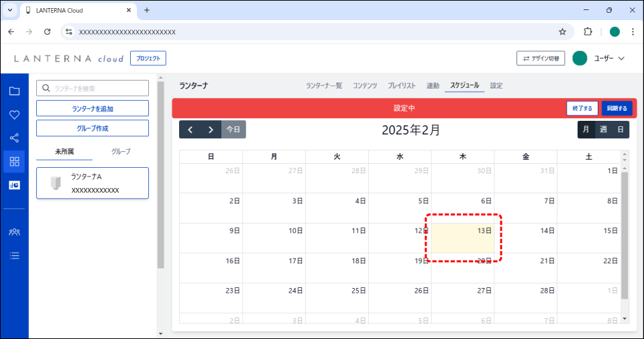This screenshot has width=644, height=339.
Task: Open the プレイリスト tab
Action: coord(402,86)
